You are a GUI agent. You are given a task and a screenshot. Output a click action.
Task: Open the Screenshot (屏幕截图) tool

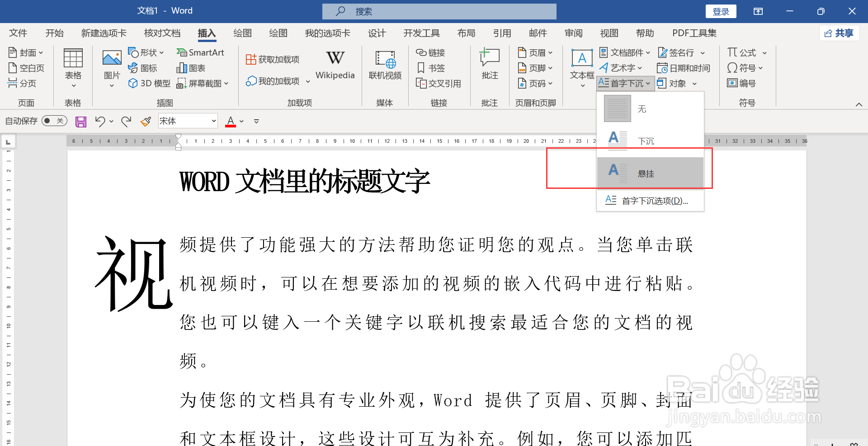coord(203,83)
